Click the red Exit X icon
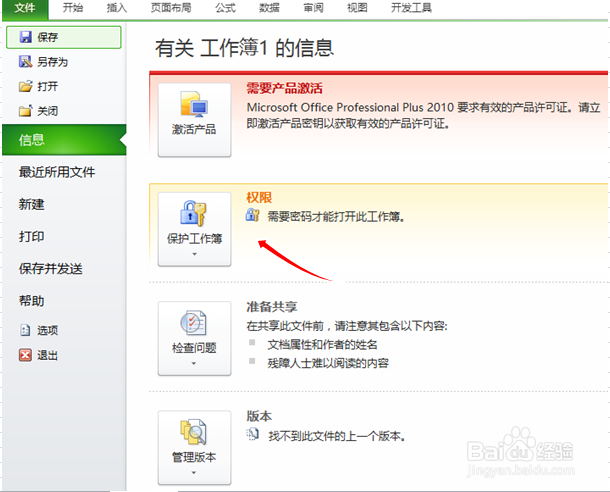 (25, 355)
